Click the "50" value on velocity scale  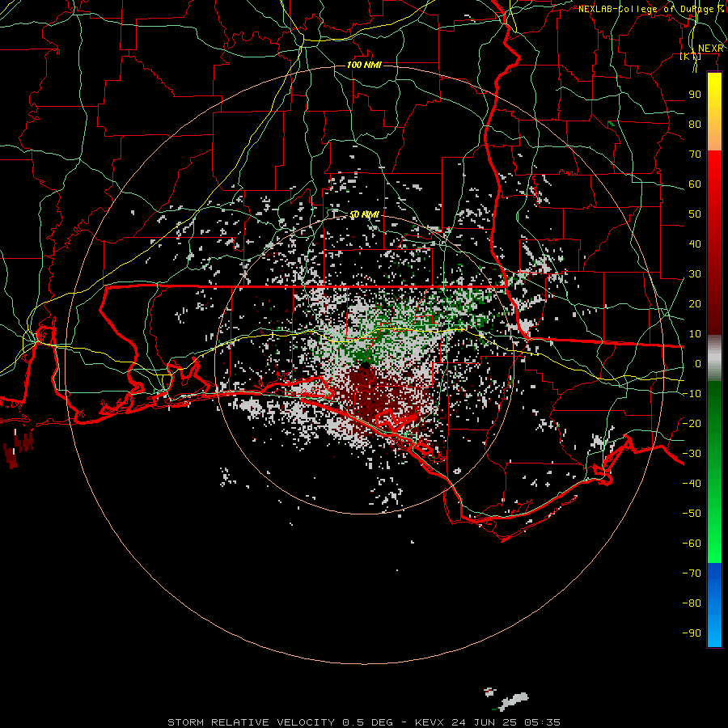(695, 214)
